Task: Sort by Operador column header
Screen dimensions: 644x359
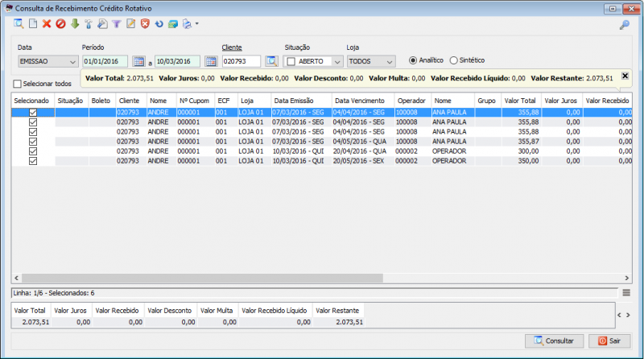Action: tap(413, 101)
